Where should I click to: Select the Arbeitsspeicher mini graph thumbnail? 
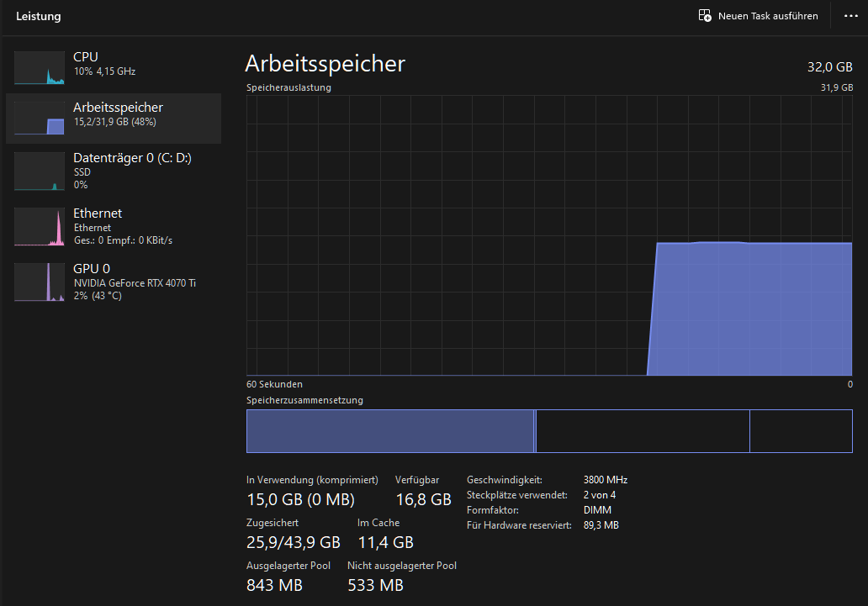tap(40, 118)
